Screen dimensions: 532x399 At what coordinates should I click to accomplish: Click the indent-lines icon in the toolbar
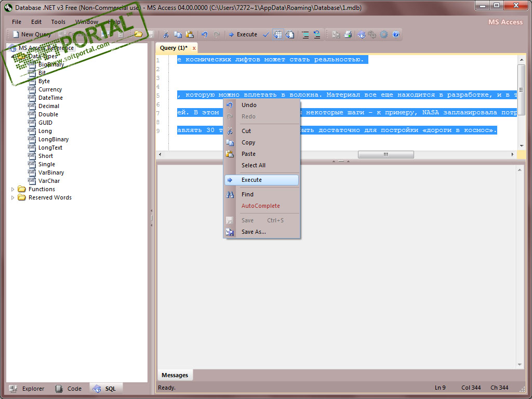[x=305, y=34]
